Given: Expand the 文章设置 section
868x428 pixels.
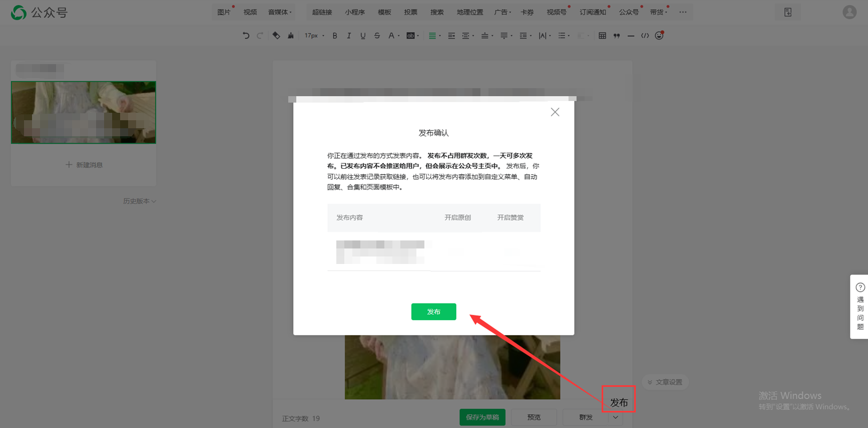Looking at the screenshot, I should (x=665, y=382).
